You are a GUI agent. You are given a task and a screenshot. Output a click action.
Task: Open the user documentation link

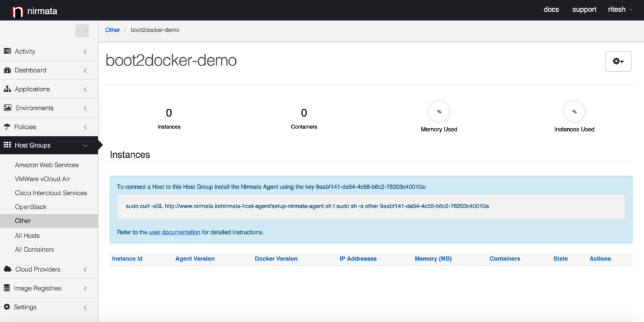click(175, 232)
